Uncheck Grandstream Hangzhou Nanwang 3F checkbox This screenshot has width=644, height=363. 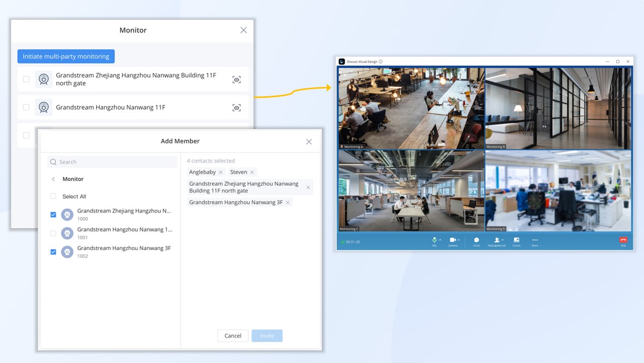(53, 252)
